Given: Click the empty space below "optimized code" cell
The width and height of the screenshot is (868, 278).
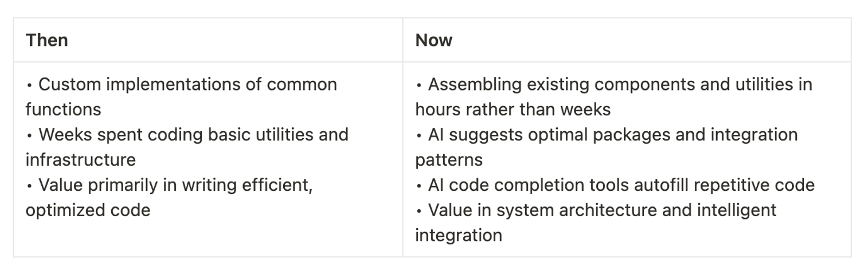Looking at the screenshot, I should click(208, 238).
